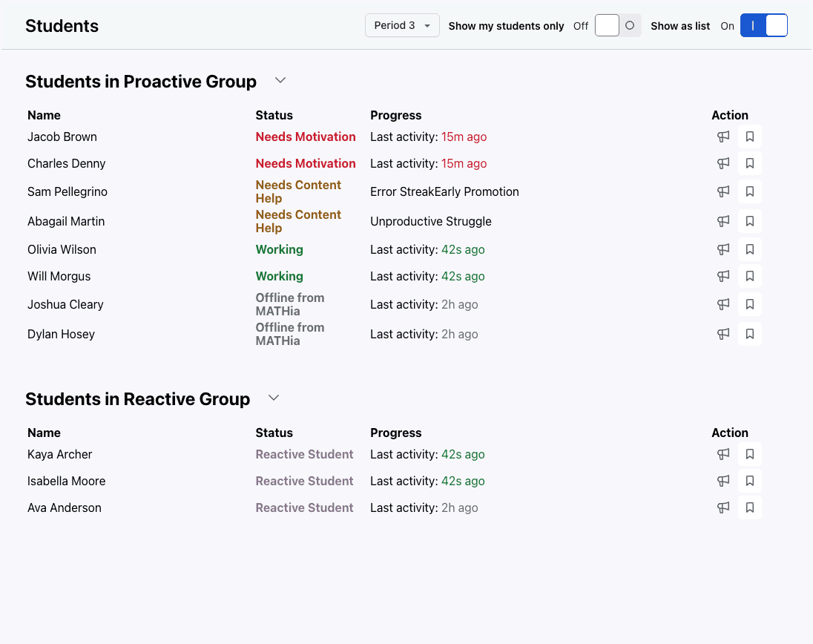Click megaphone icon for Isabella Moore

(723, 482)
